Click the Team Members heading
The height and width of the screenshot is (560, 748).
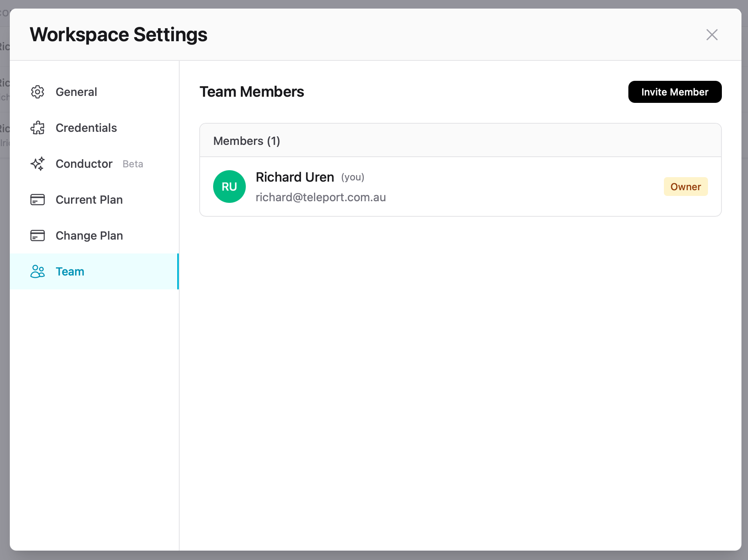click(x=252, y=92)
